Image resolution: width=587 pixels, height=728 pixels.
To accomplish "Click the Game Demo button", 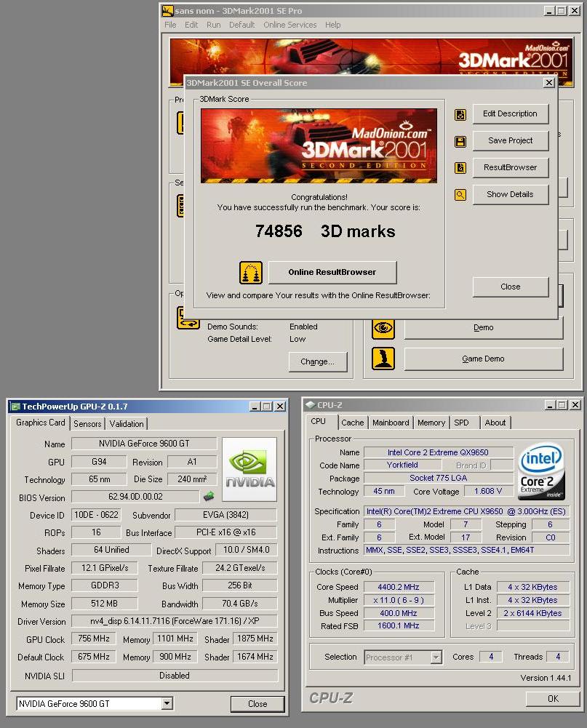I will tap(484, 359).
